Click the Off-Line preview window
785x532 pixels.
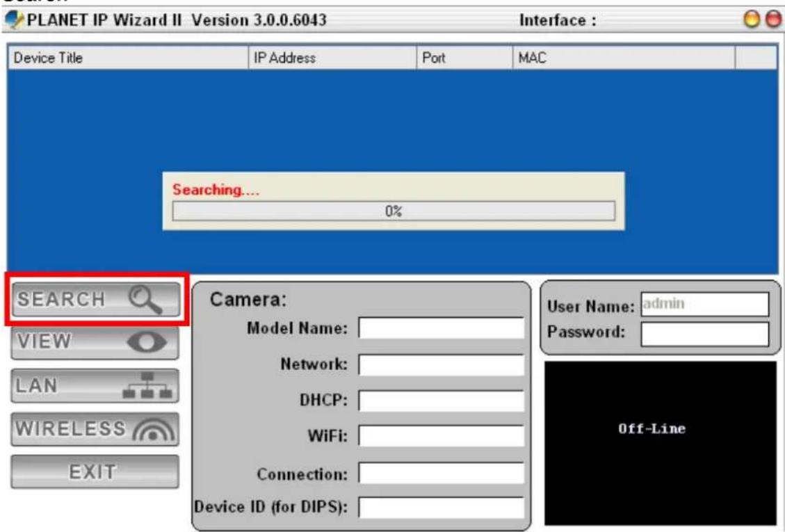click(661, 443)
